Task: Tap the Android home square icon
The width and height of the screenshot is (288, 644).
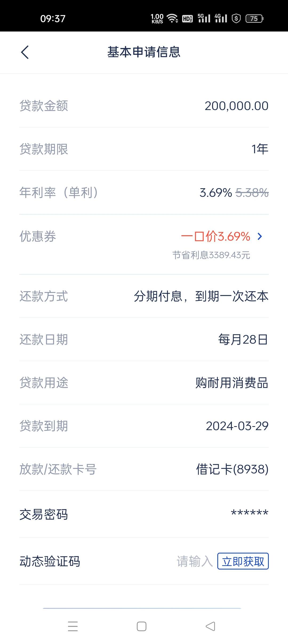Action: [142, 626]
